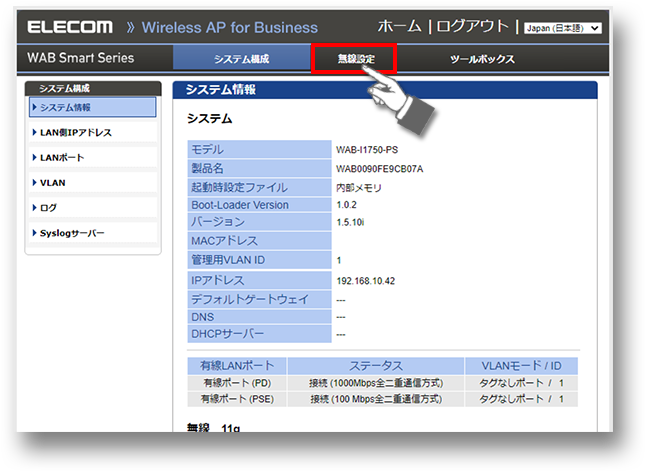Click the Boot-Loader Version value 1.0.2
The image size is (647, 473).
[x=346, y=205]
